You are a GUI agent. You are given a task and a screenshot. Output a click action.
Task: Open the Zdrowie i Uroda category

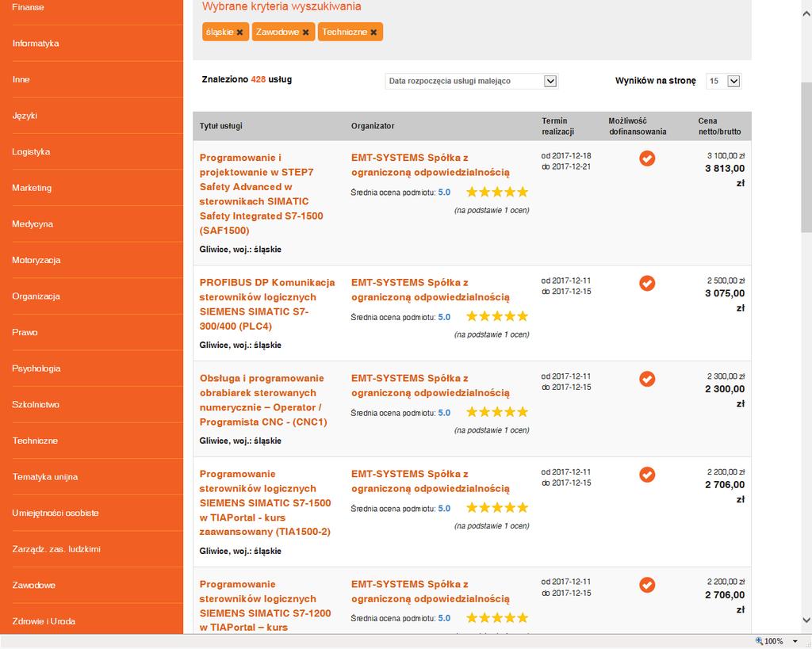(44, 621)
